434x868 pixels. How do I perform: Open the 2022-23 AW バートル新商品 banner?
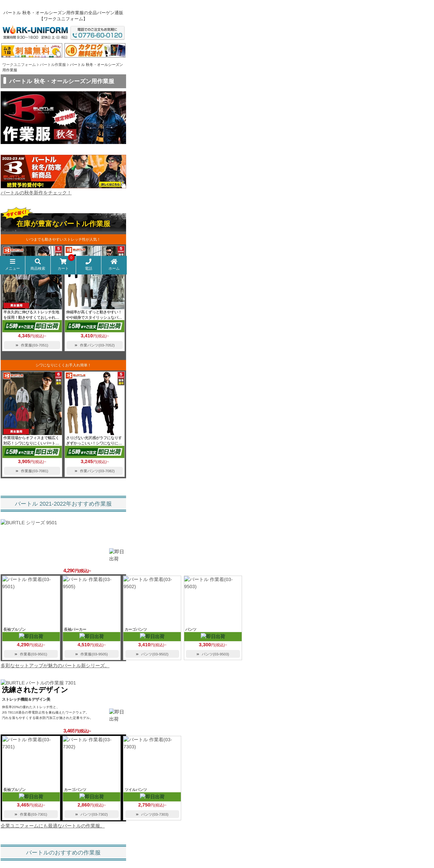[63, 171]
